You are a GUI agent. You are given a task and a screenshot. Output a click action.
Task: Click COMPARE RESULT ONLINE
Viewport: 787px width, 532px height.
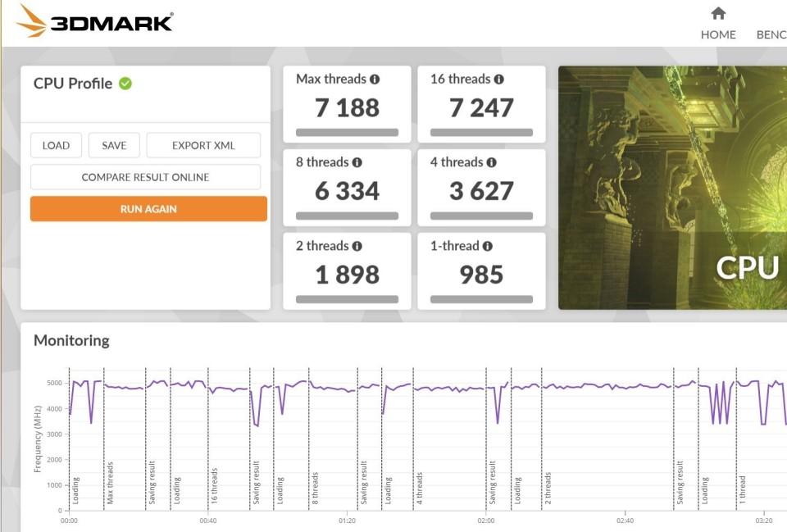146,177
